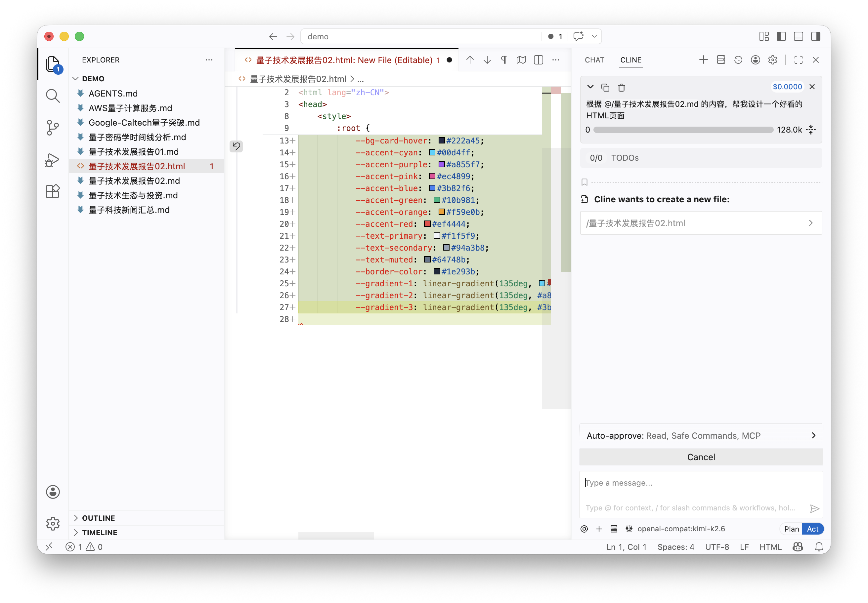The width and height of the screenshot is (868, 603).
Task: Open Explorer Views and More Actions menu
Action: tap(209, 60)
